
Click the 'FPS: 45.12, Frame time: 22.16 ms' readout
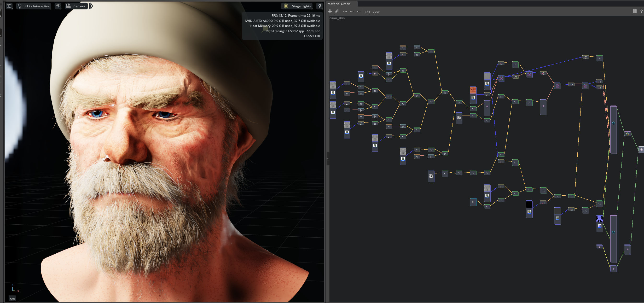pyautogui.click(x=296, y=16)
